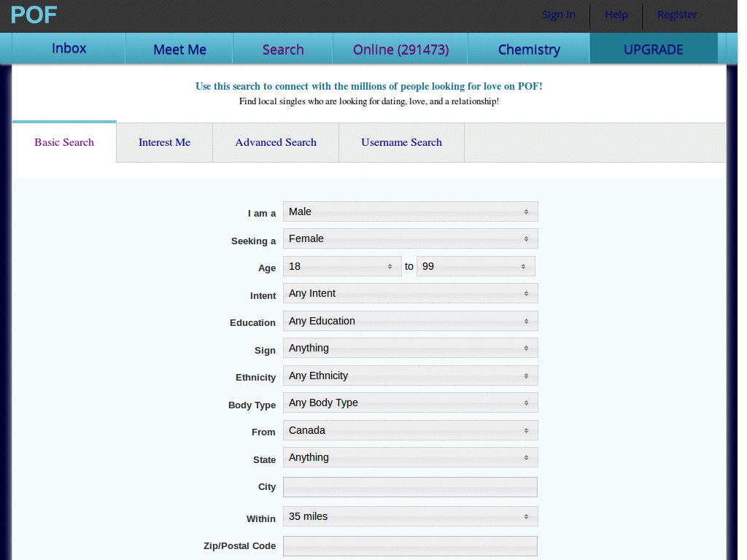
Task: Click the POF logo
Action: point(34,14)
